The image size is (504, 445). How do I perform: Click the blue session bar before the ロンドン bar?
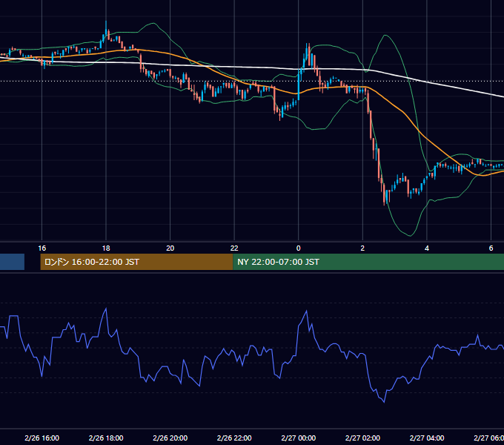click(12, 262)
